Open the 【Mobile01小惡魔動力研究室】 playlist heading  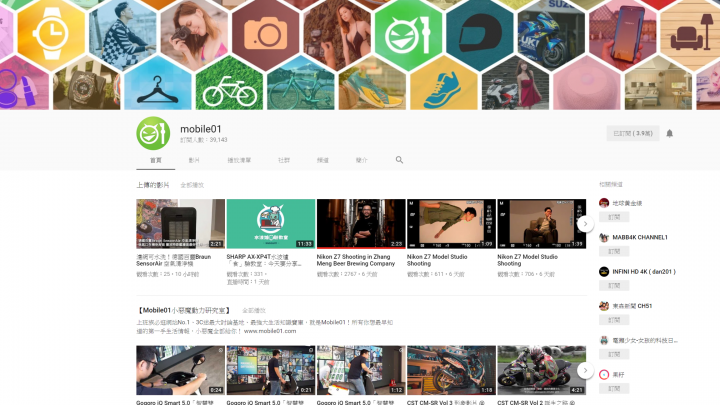coord(184,310)
